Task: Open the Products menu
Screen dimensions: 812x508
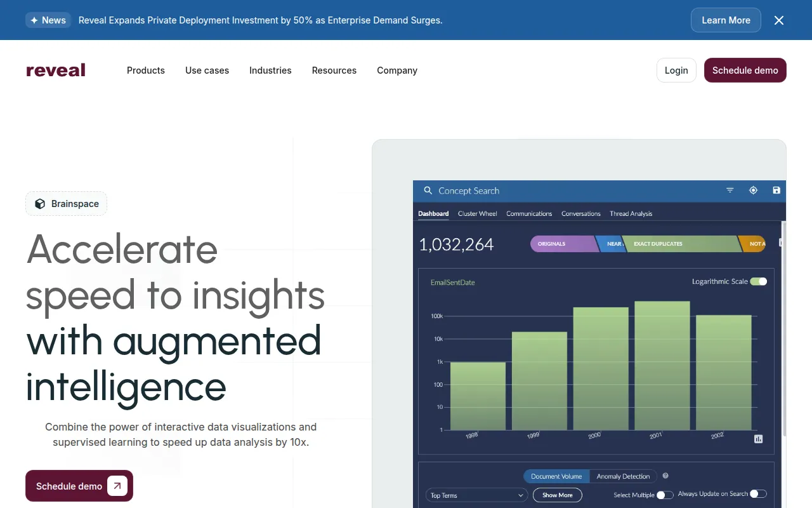Action: 146,70
